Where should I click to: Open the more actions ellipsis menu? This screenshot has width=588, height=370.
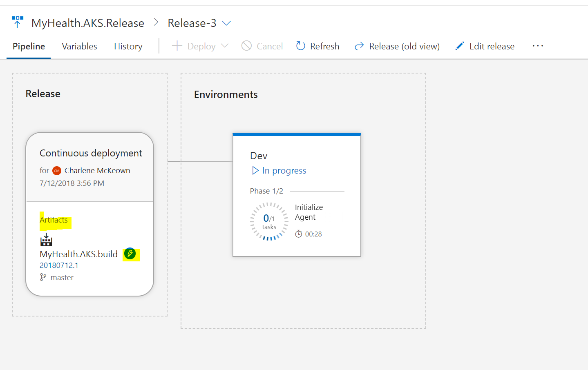[538, 46]
